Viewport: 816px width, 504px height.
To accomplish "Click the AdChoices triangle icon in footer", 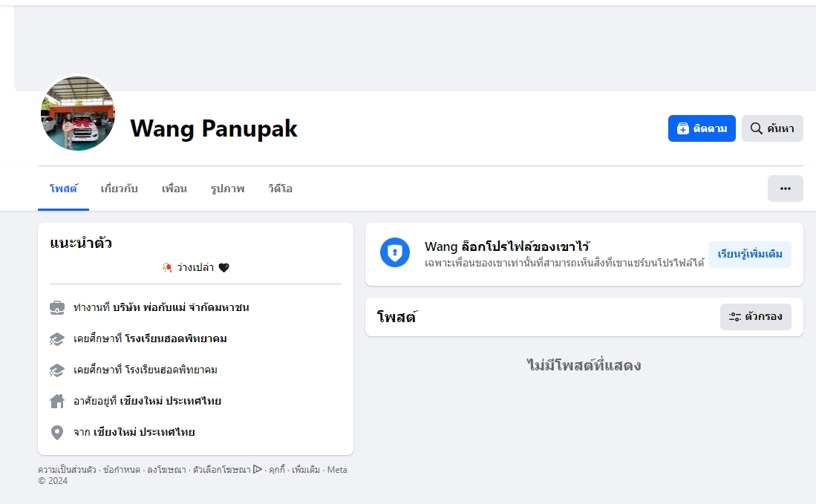I will pos(258,469).
